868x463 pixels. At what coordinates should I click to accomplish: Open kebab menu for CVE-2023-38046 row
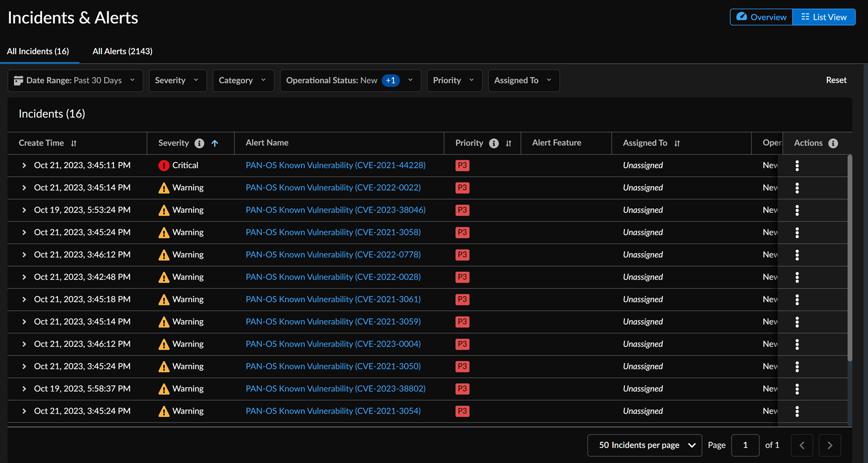point(797,210)
